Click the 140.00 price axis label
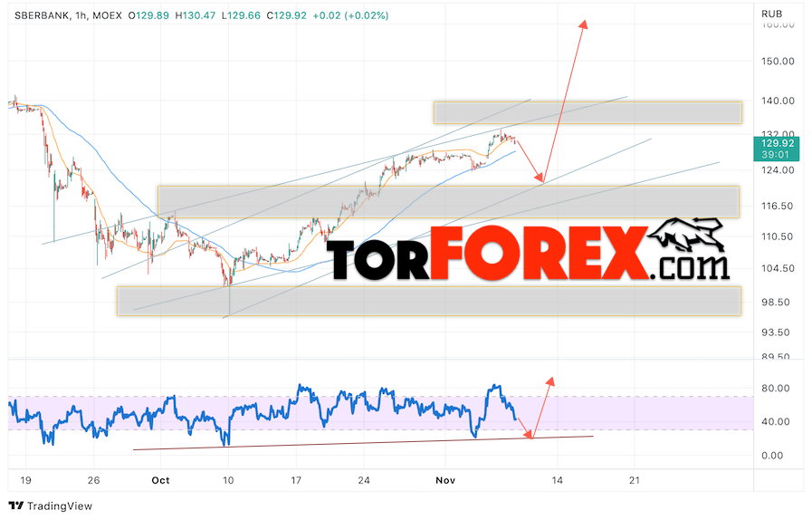The width and height of the screenshot is (812, 520). (x=778, y=101)
